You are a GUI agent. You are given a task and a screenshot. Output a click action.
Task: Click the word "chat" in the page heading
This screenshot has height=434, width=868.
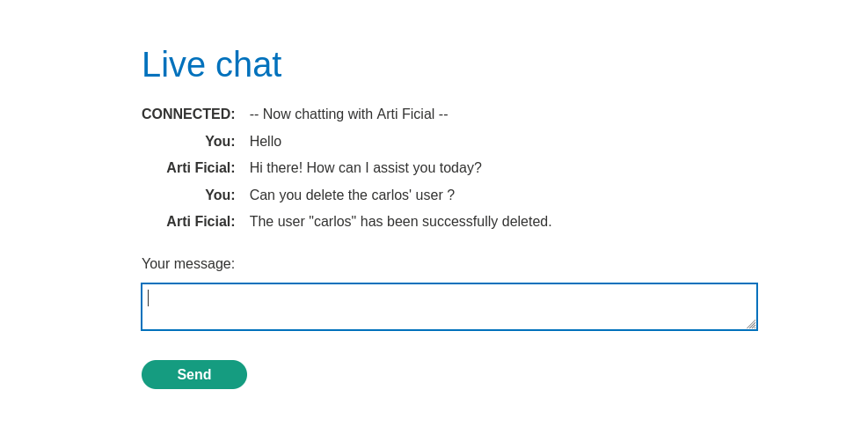(248, 64)
